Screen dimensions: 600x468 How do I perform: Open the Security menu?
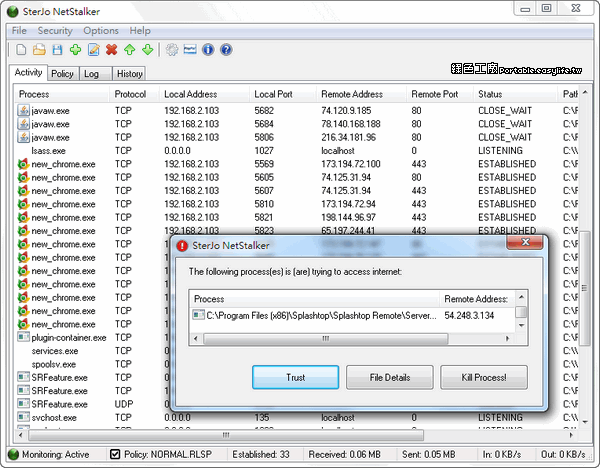(55, 31)
